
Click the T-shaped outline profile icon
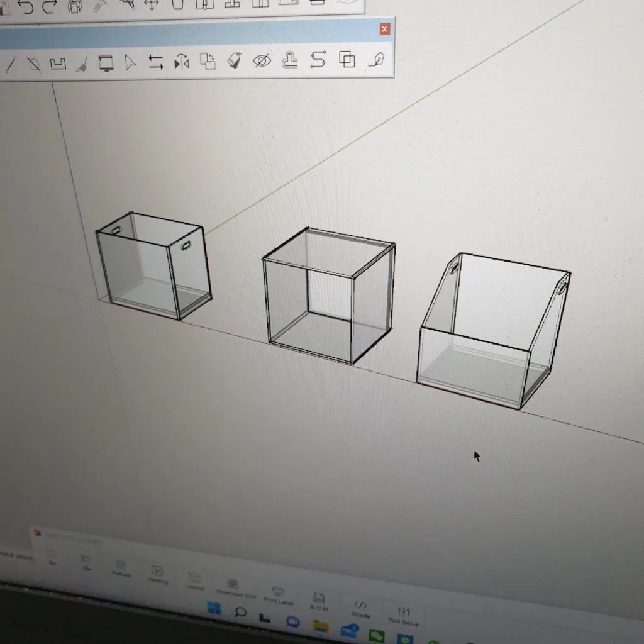(290, 60)
